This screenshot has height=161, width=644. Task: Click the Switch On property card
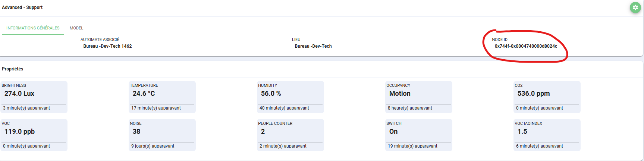(419, 135)
